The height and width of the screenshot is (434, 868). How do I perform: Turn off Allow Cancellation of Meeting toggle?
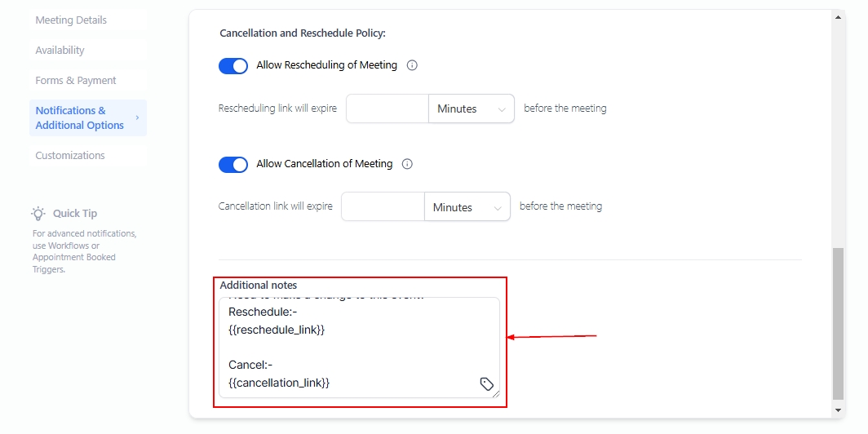click(233, 165)
